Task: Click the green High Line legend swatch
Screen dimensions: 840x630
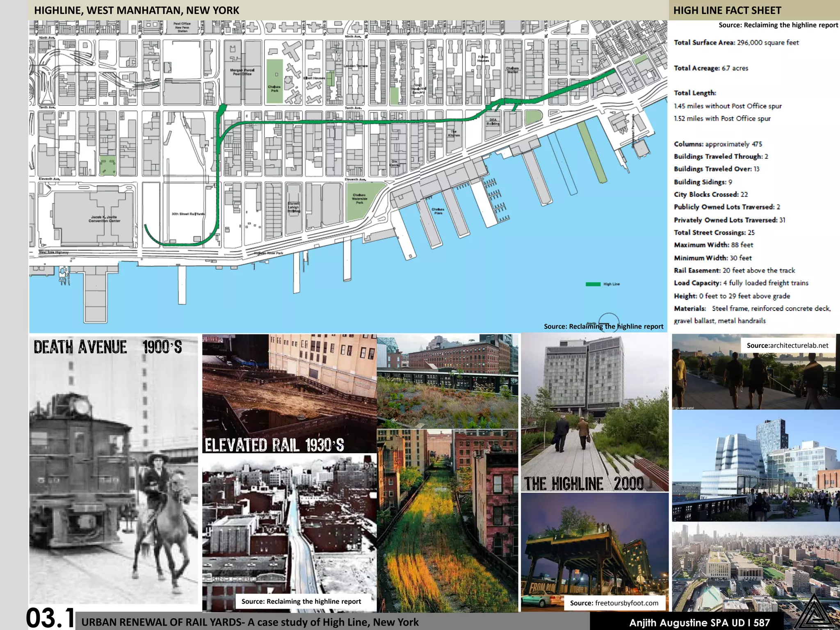Action: 593,284
